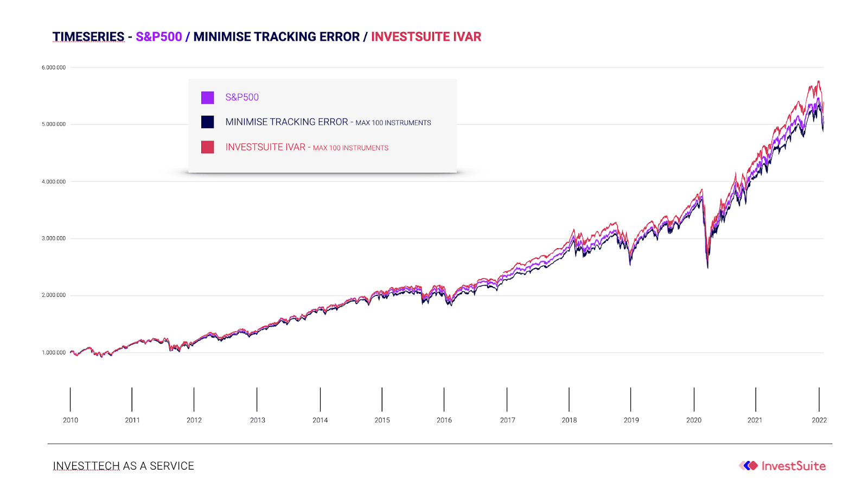Click the InvestSuite brand name text

pos(794,466)
